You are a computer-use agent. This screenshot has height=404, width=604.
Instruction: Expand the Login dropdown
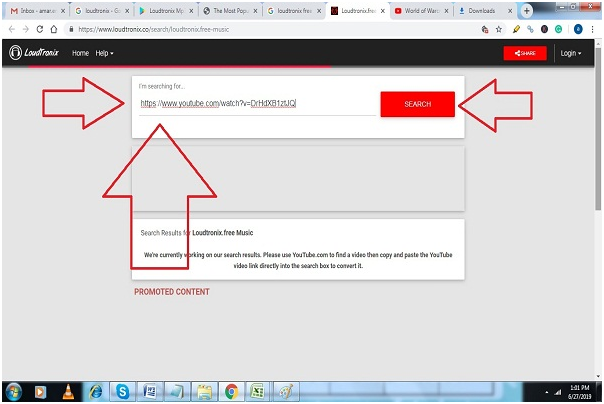click(570, 53)
